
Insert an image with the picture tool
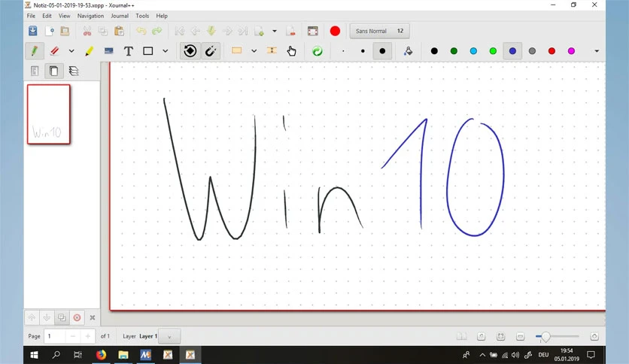(x=108, y=51)
